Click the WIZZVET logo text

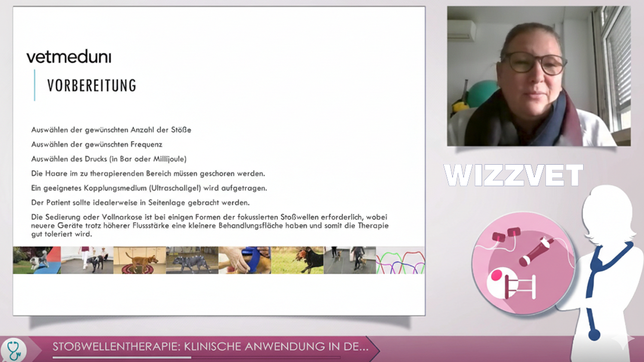point(513,175)
